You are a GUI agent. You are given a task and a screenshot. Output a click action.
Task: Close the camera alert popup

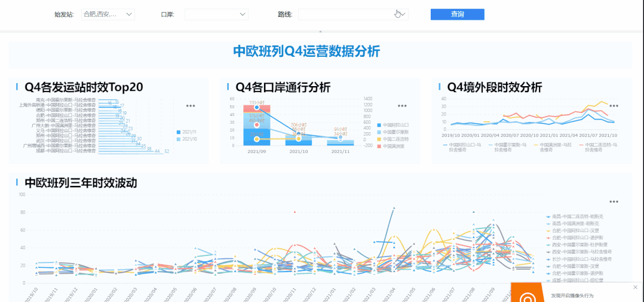click(x=636, y=287)
